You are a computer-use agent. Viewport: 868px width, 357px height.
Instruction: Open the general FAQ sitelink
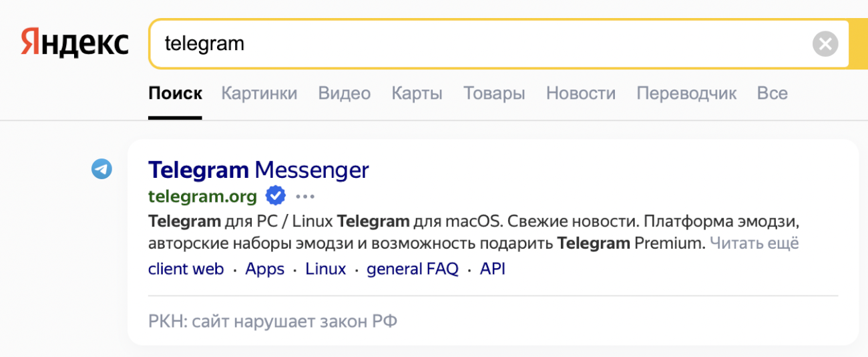413,269
